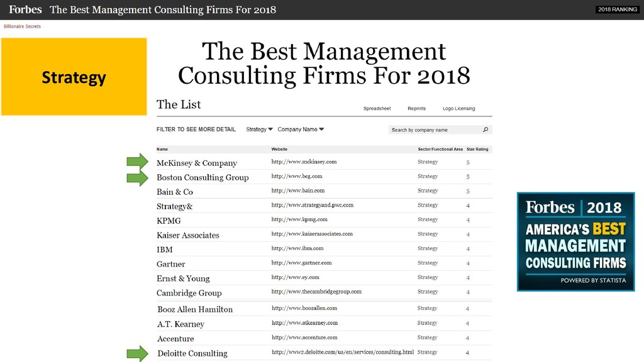644x362 pixels.
Task: Select the Accenture company name
Action: coord(175,339)
